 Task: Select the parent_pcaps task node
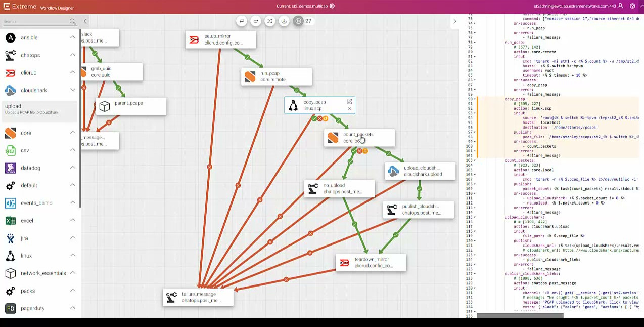(x=130, y=106)
